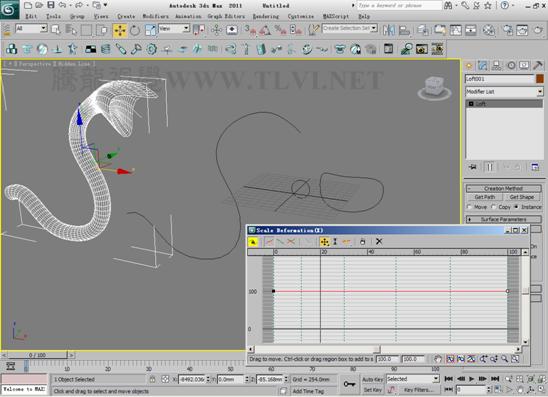The image size is (548, 397).
Task: Click Scale Control Point in Scale Deformation
Action: 335,241
